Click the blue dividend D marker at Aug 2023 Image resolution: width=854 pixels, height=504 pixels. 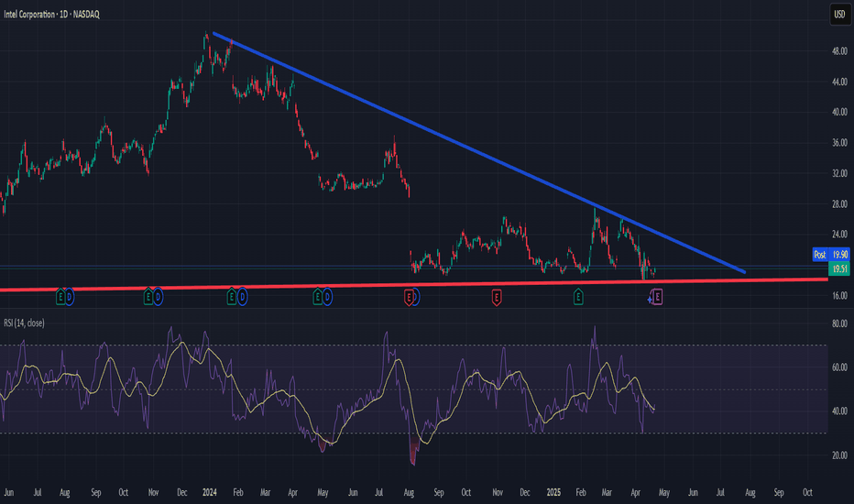[x=69, y=297]
